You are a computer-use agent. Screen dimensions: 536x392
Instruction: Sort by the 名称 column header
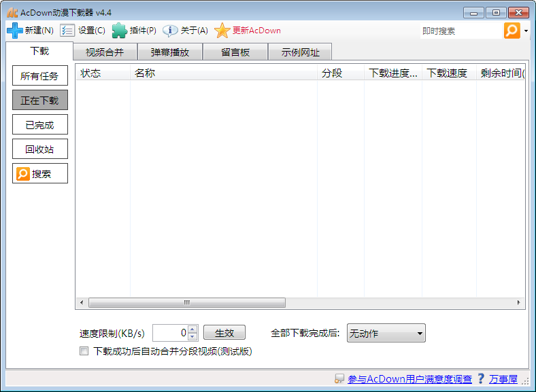pos(224,73)
